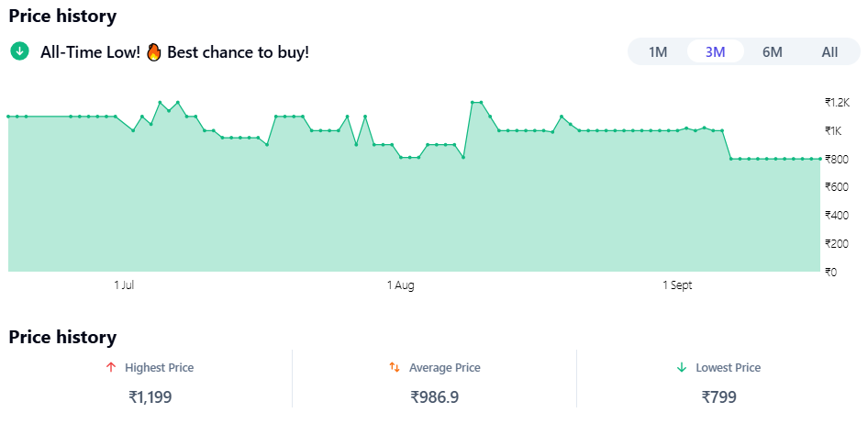
Task: Click the red up-arrow Highest Price icon
Action: [x=111, y=367]
